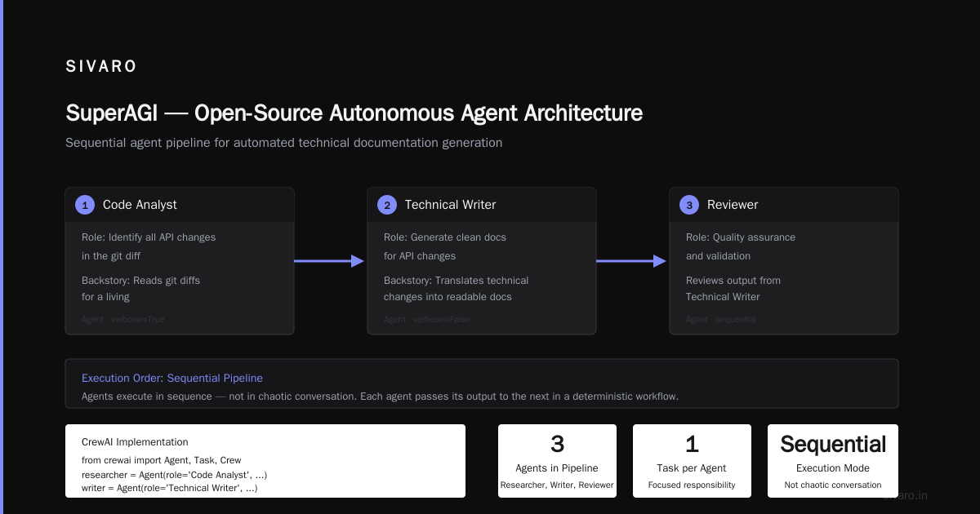Click the SIVARO brand logo text
Screen dimensions: 980x514
101,67
